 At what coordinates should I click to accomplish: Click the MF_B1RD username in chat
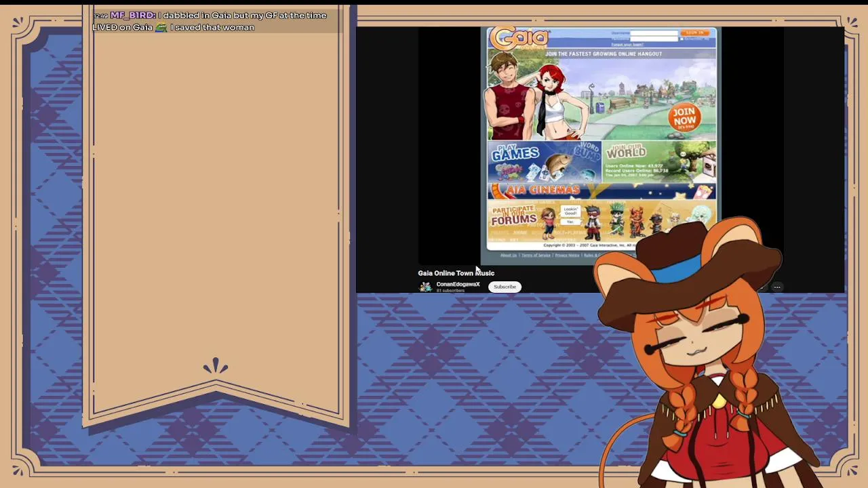[x=133, y=15]
